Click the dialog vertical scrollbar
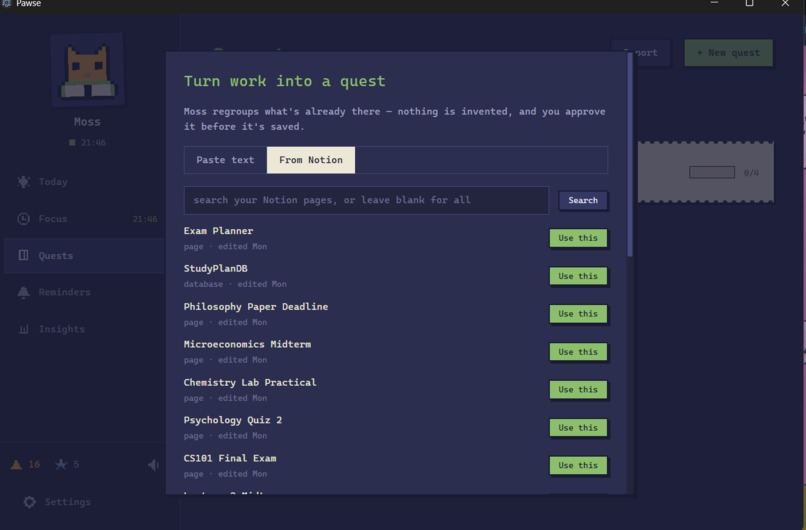 (x=630, y=154)
